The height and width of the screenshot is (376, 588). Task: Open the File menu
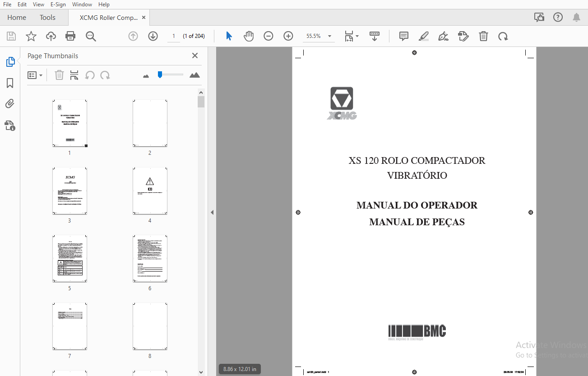click(x=7, y=4)
